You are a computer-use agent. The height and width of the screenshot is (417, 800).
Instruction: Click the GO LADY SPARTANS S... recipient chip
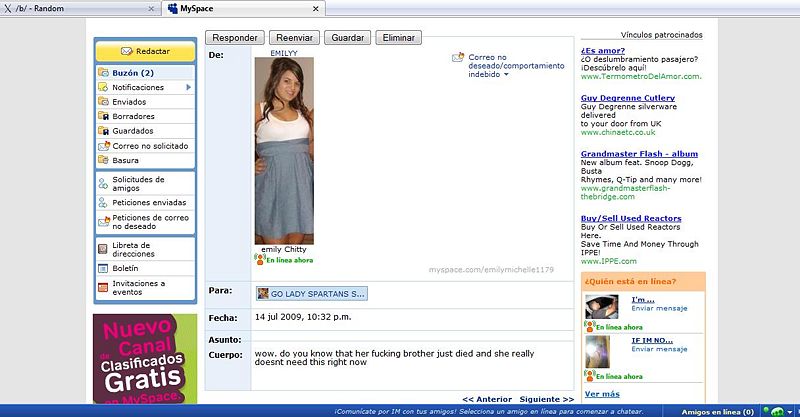click(x=311, y=293)
